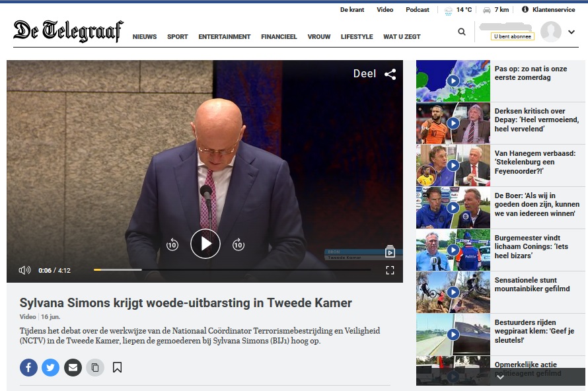Share article on Facebook

point(28,367)
